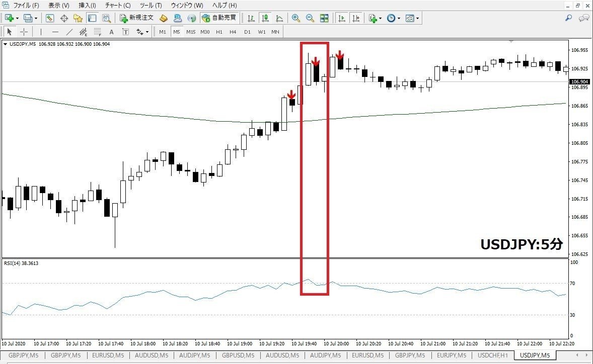Viewport: 593px width, 364px height.
Task: Open chart templates icon
Action: click(410, 18)
